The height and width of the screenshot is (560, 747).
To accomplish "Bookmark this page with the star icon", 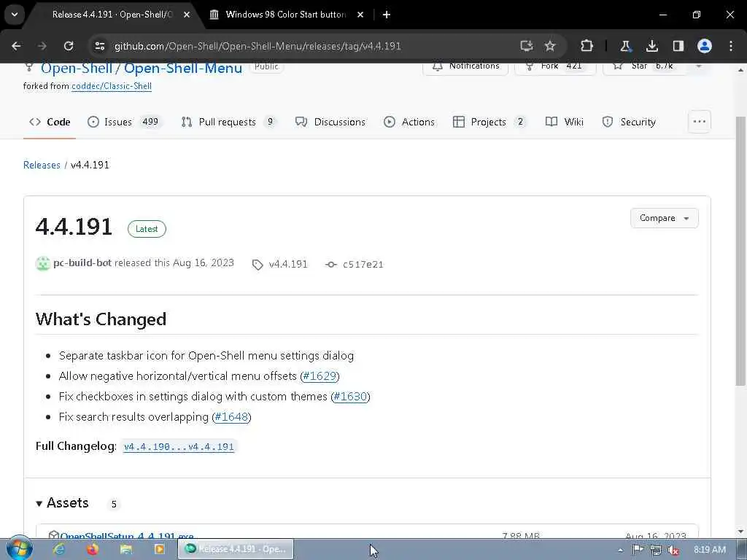I will point(550,46).
